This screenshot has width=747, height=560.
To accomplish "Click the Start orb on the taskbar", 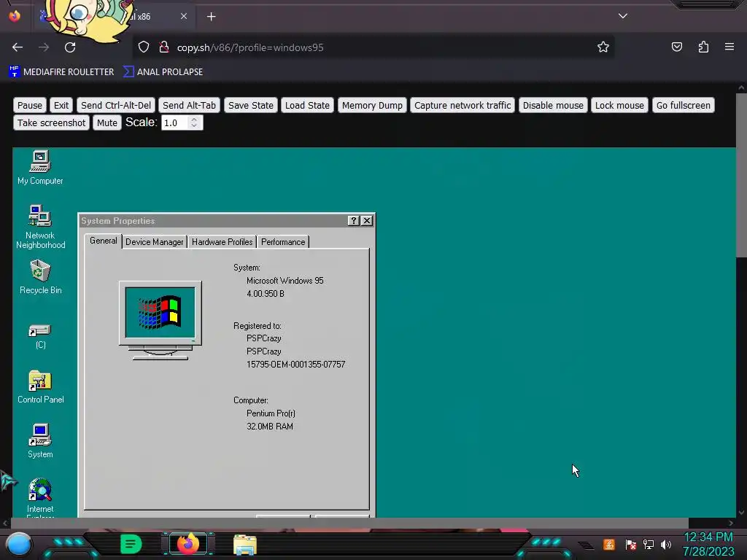I will click(x=19, y=544).
